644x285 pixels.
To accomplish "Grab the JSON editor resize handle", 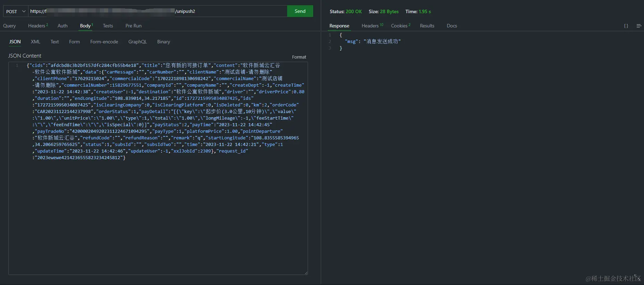I will click(306, 273).
